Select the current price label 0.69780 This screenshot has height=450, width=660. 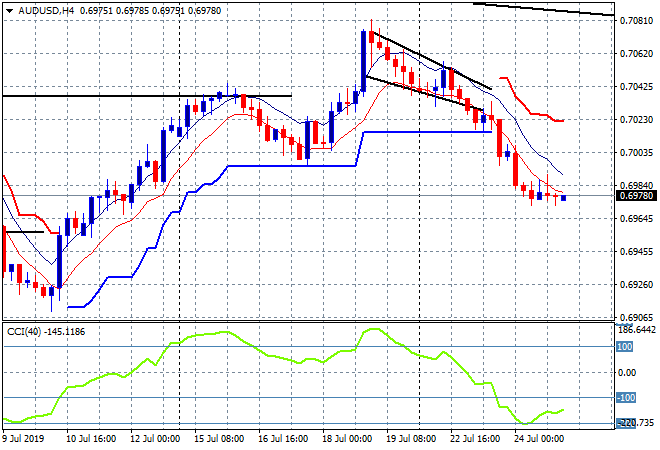[636, 196]
